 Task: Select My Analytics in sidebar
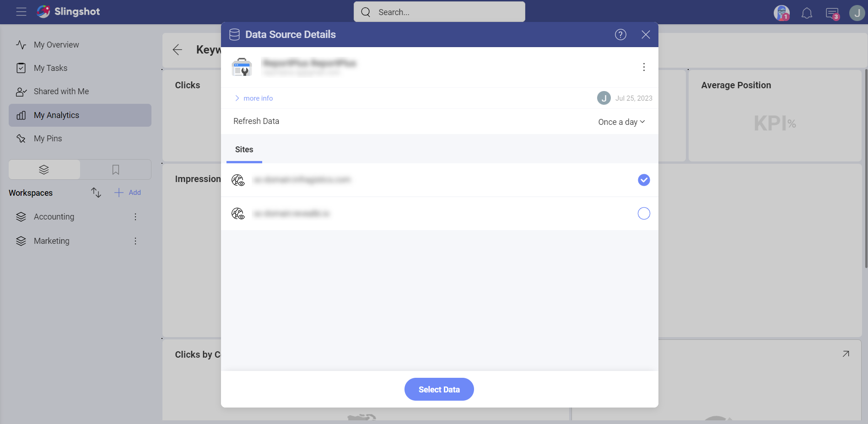click(x=80, y=115)
